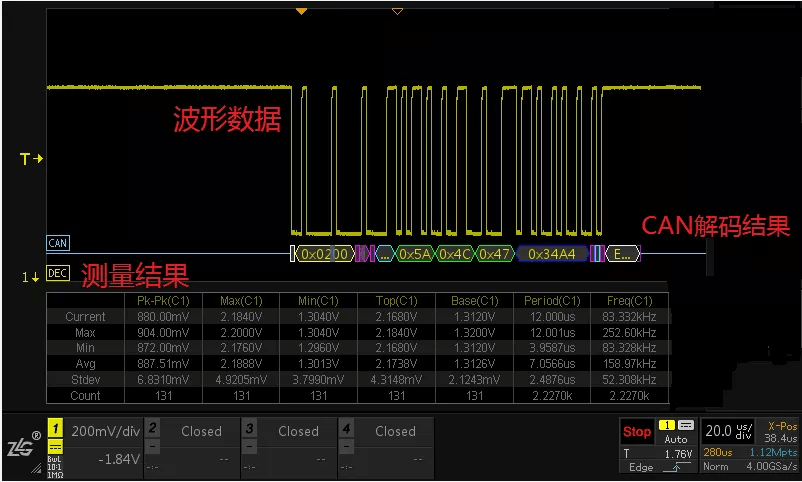Select the hollow orange time reference marker
The width and height of the screenshot is (802, 482).
point(397,11)
